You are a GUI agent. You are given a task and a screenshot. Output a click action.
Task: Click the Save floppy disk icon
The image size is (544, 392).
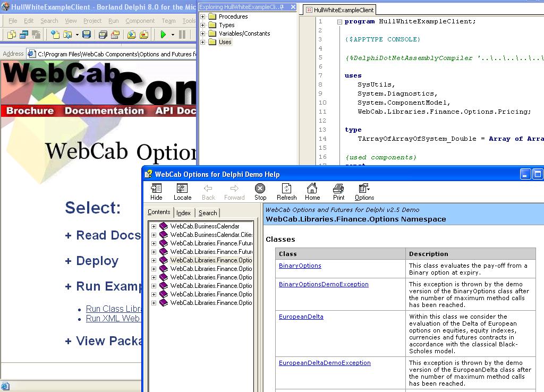pyautogui.click(x=87, y=35)
